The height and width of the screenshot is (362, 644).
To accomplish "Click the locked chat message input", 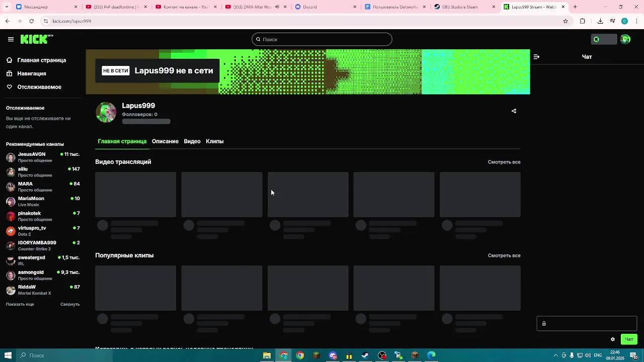I will (x=587, y=323).
